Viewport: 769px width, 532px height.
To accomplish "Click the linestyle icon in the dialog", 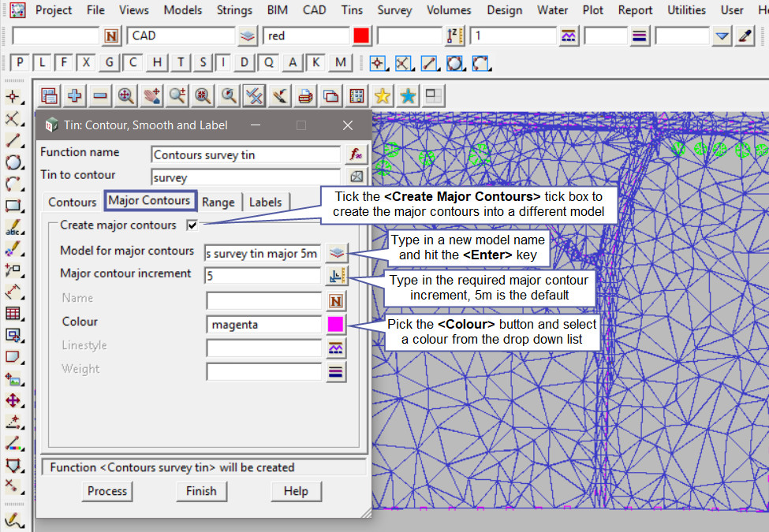I will 337,347.
